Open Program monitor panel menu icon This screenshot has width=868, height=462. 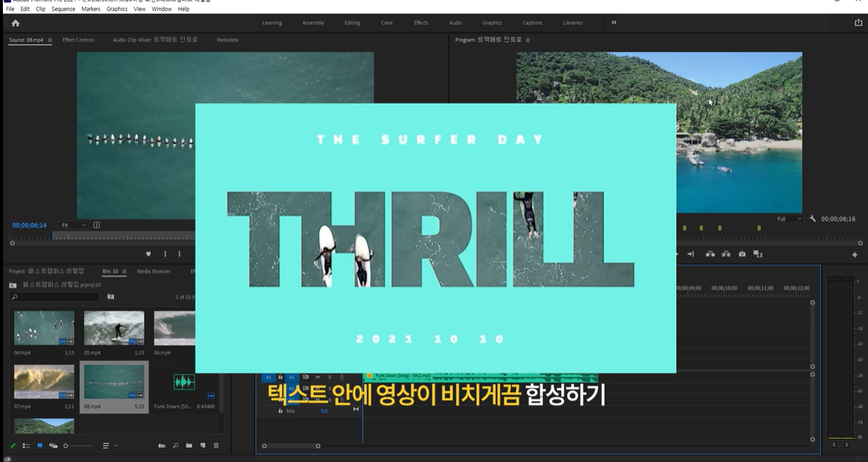pyautogui.click(x=527, y=40)
